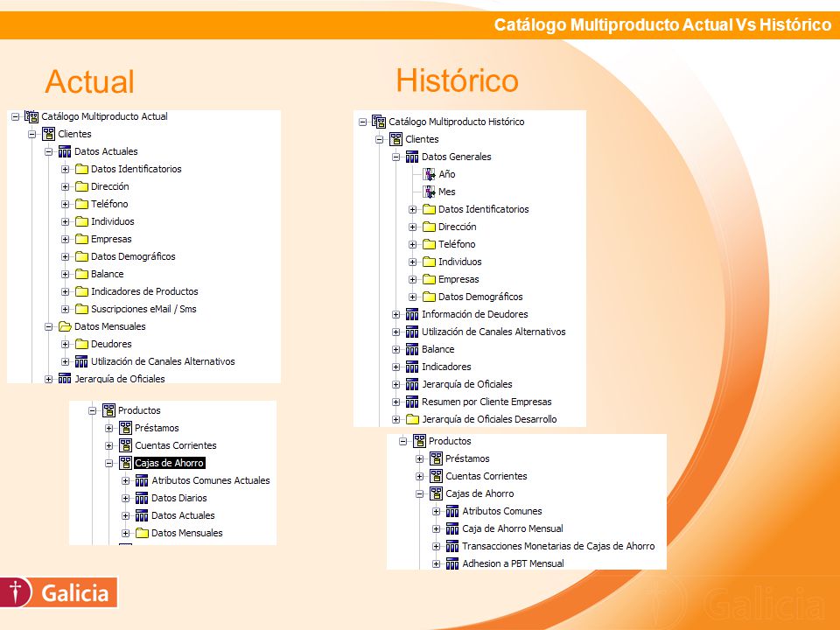Screen dimensions: 840x630
Task: Select Datos Demográficos in Actual tree
Action: (x=133, y=256)
